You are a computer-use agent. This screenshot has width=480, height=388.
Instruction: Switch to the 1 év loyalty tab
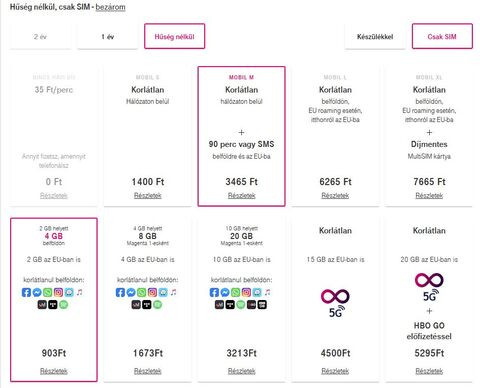(107, 36)
